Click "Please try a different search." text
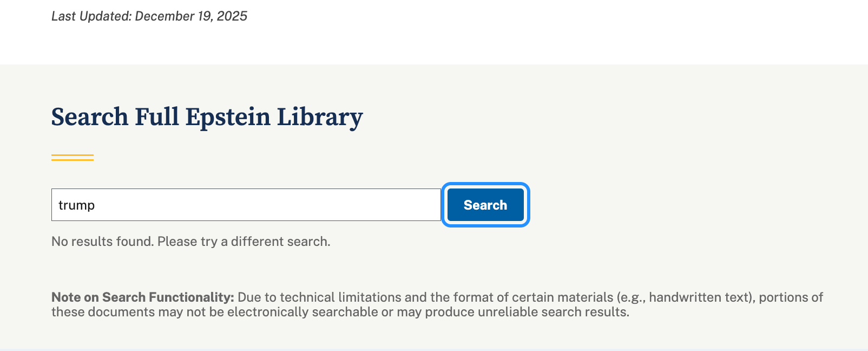This screenshot has width=868, height=351. tap(244, 242)
